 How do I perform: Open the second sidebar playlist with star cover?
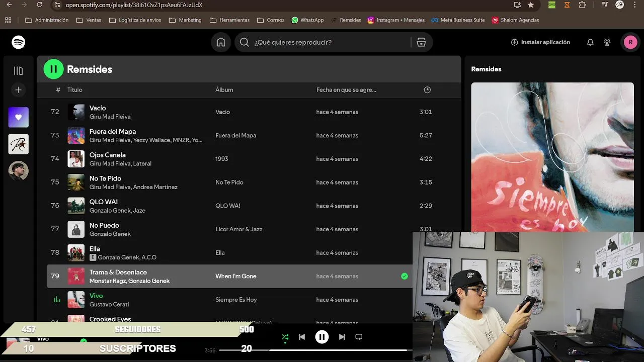19,144
